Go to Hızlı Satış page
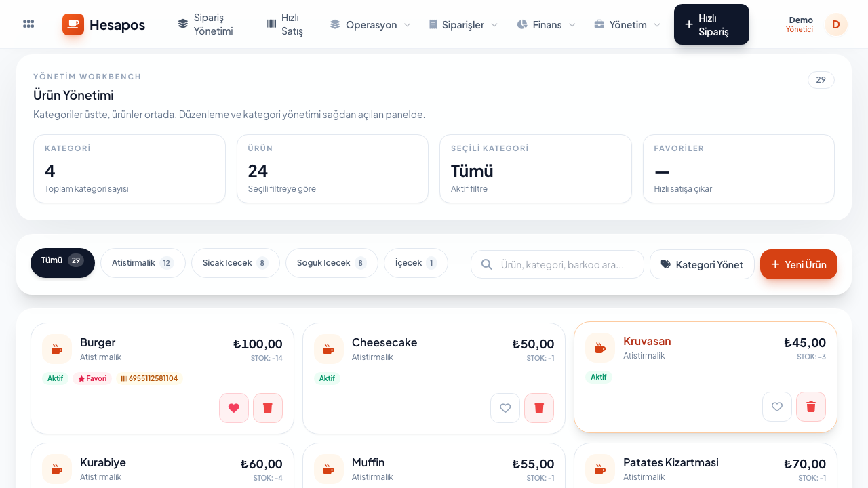This screenshot has height=488, width=868. coord(285,24)
